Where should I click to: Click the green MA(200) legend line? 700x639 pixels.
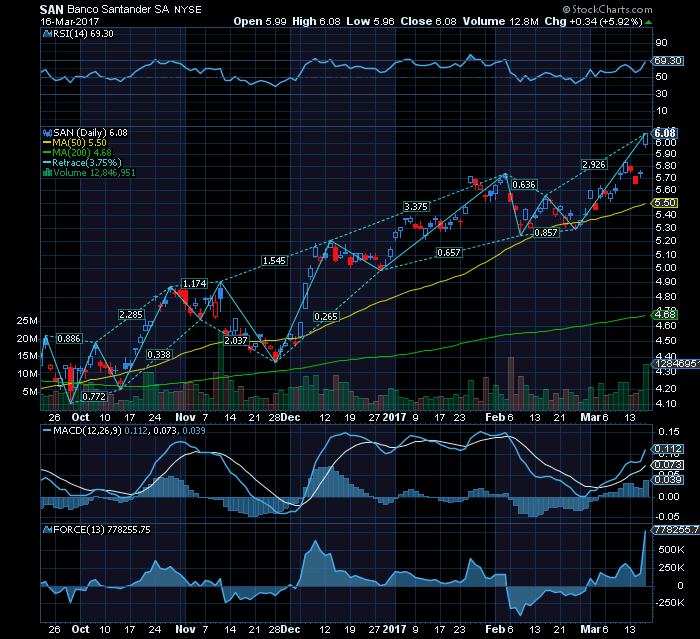(x=47, y=153)
